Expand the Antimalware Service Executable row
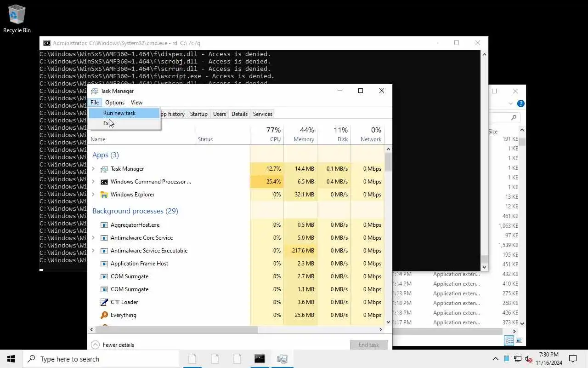 [x=93, y=251]
